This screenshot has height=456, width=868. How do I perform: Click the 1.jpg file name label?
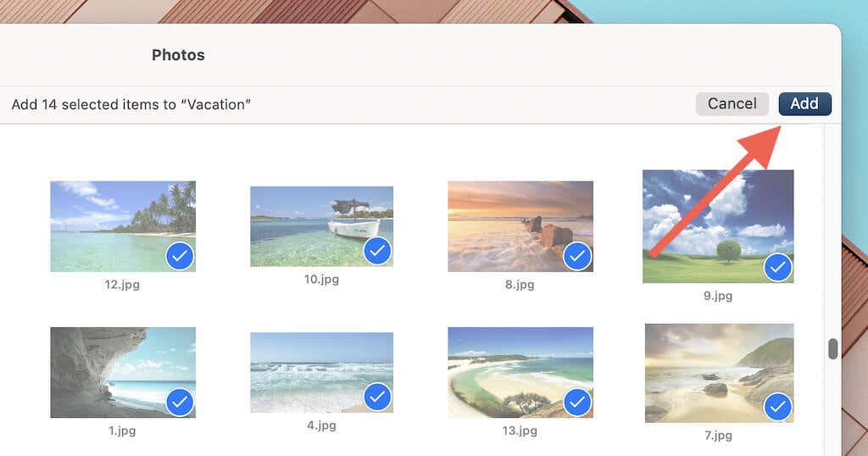tap(122, 431)
